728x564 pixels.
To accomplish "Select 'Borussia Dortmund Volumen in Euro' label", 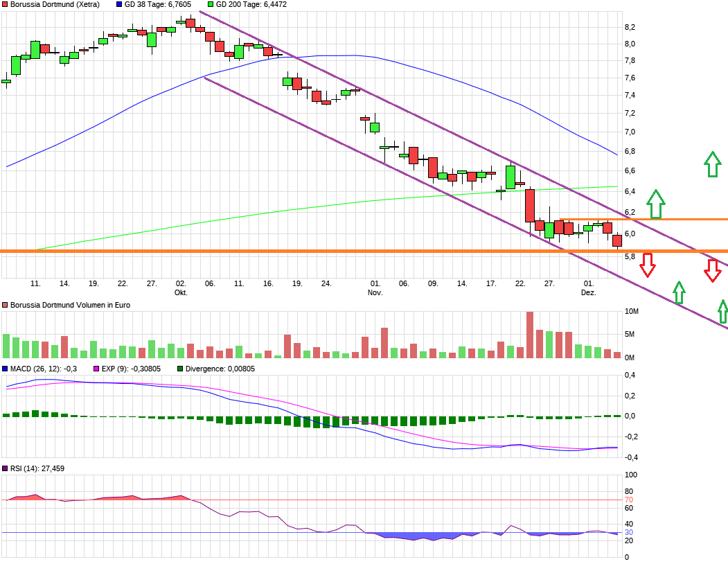I will point(70,306).
